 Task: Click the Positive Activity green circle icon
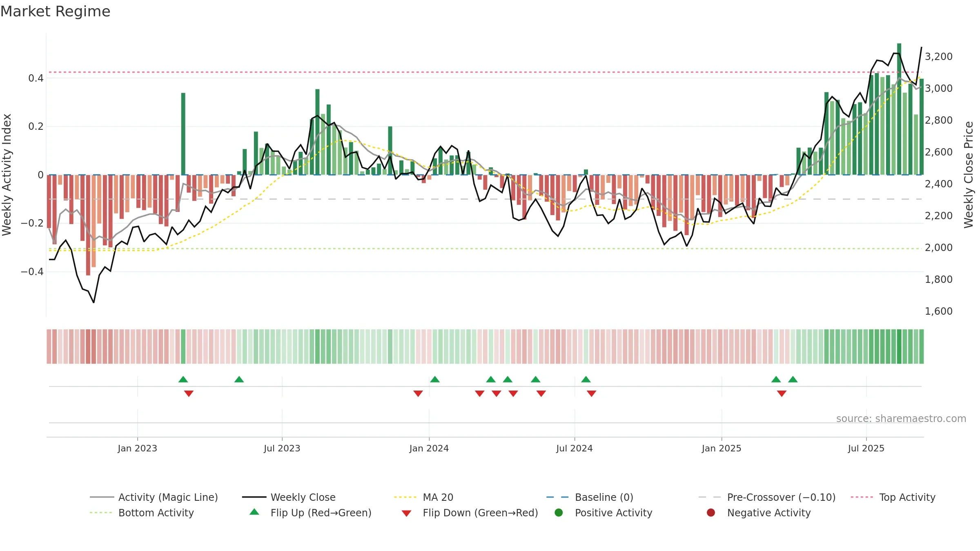559,513
